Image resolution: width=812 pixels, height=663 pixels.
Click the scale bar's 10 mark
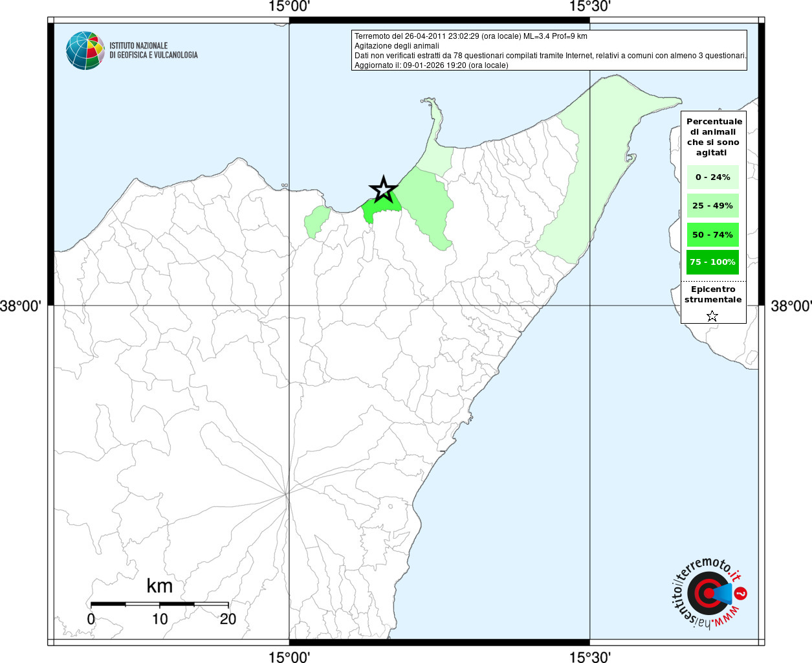[160, 619]
